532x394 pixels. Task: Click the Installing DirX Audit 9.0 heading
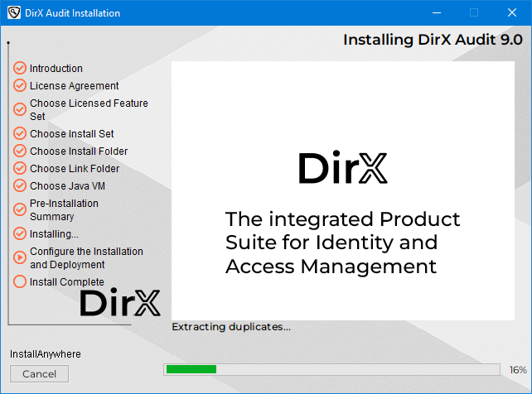(433, 40)
